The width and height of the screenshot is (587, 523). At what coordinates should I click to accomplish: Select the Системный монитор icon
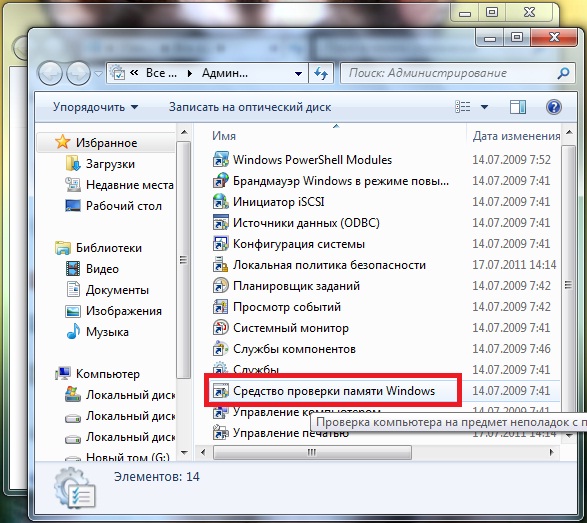click(220, 327)
